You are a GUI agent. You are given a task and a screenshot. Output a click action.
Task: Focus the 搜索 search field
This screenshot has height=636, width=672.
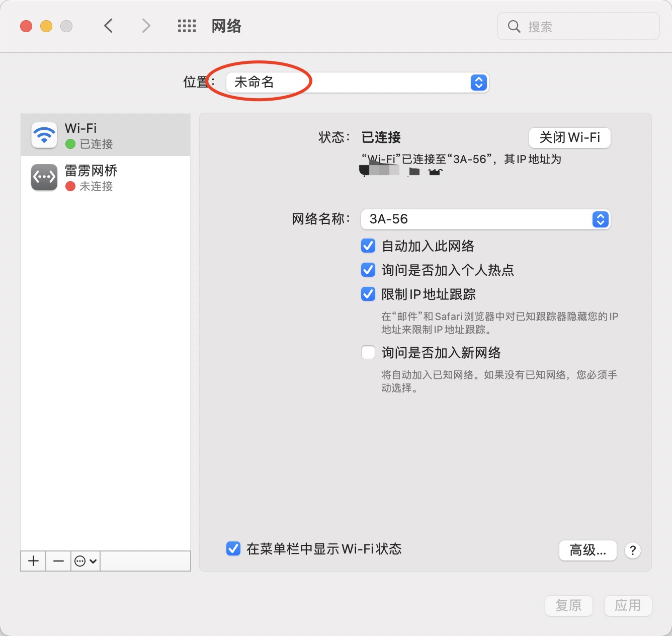tap(578, 26)
